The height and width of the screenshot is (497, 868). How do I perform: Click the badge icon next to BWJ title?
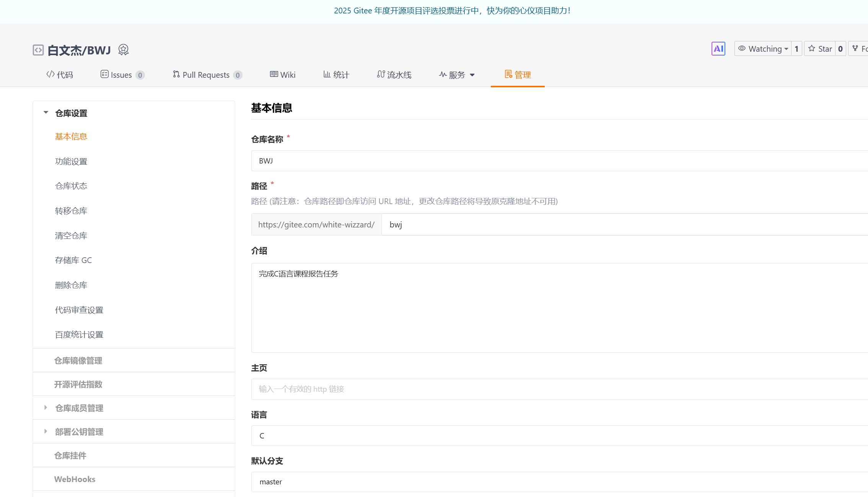(123, 49)
